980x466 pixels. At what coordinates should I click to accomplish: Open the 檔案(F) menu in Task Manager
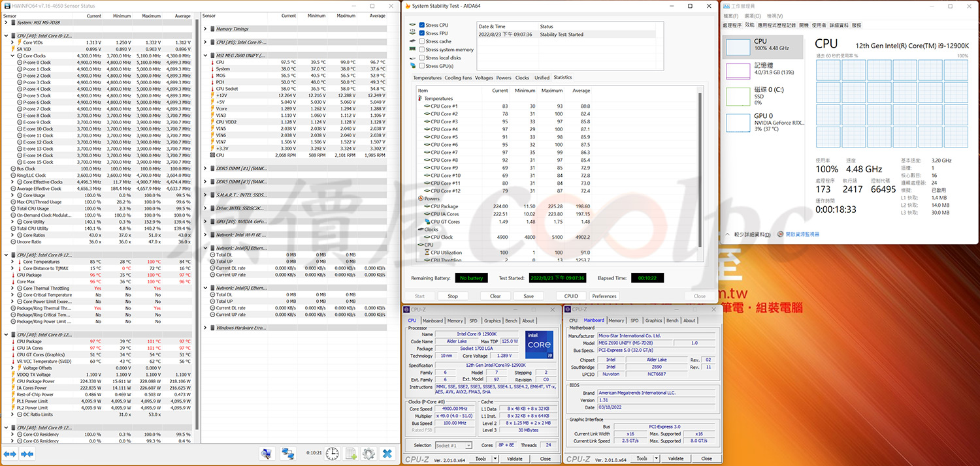[x=732, y=16]
